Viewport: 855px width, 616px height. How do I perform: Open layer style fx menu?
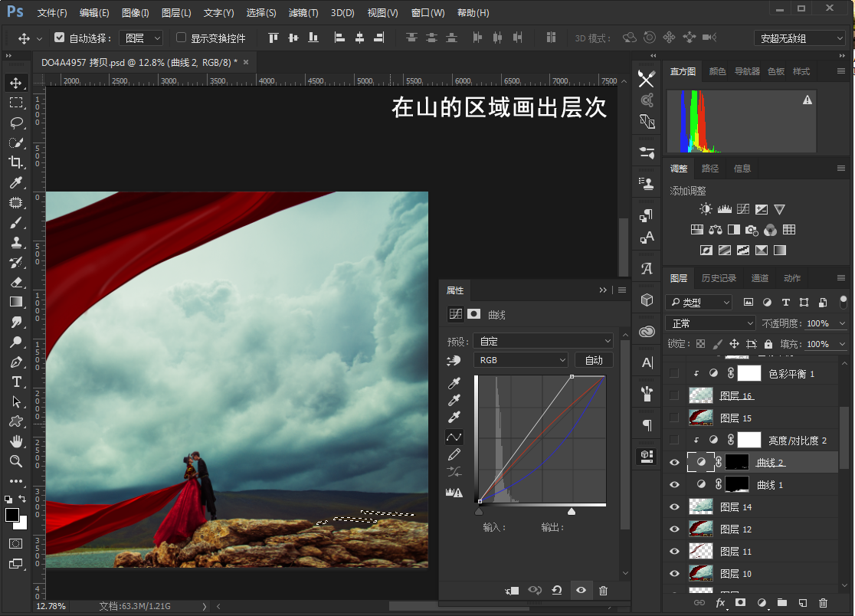(720, 602)
